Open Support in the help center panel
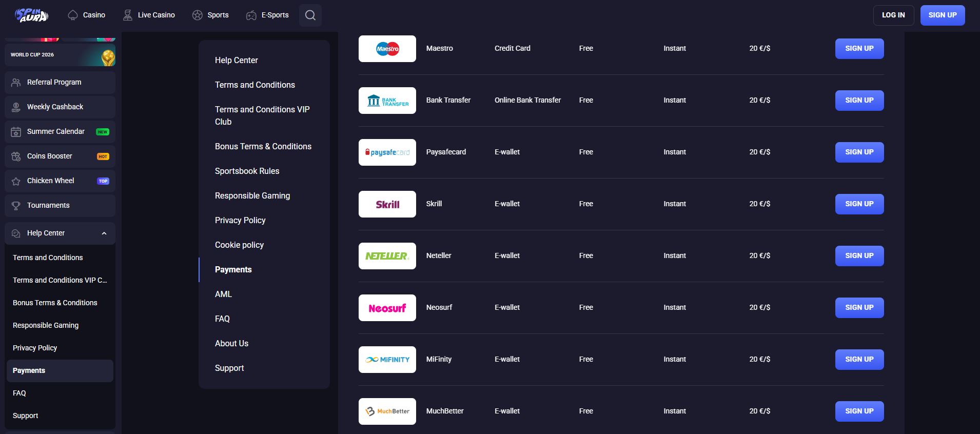This screenshot has width=980, height=434. point(229,368)
